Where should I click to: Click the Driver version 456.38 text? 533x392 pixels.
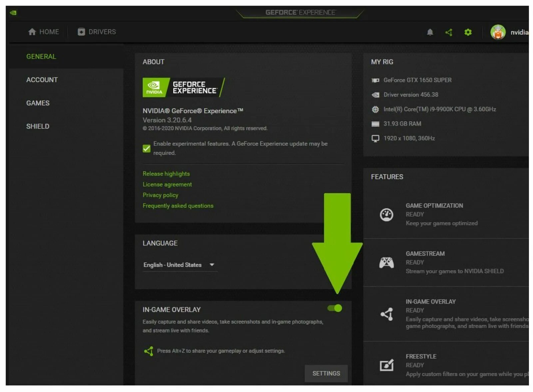(x=411, y=95)
